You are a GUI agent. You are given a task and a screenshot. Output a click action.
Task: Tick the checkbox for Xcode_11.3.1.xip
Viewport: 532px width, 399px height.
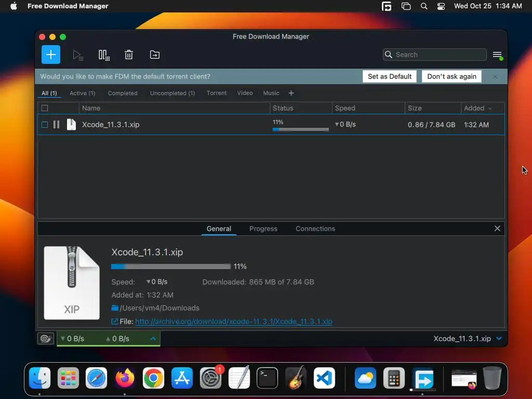[45, 125]
